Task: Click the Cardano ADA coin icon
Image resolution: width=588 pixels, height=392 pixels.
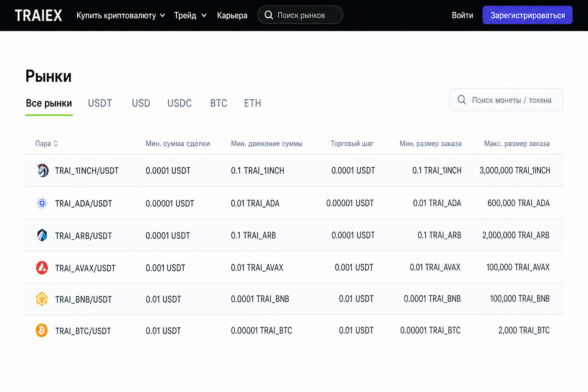Action: coord(42,203)
